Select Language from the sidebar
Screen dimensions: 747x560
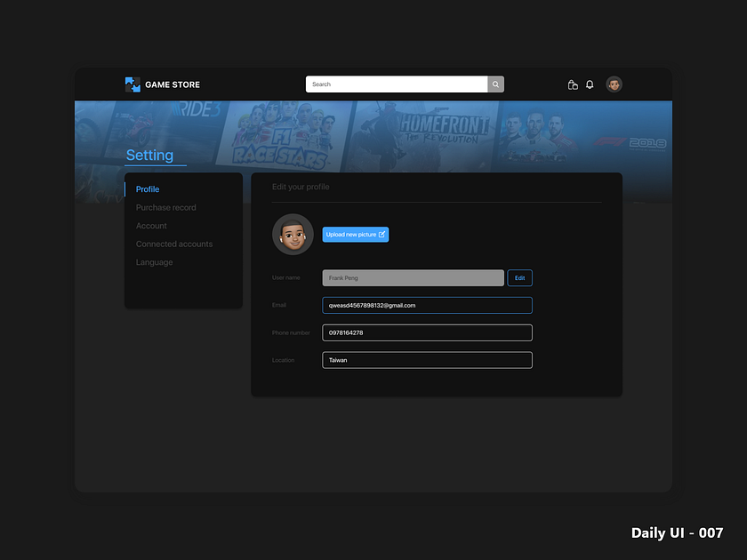click(x=154, y=262)
